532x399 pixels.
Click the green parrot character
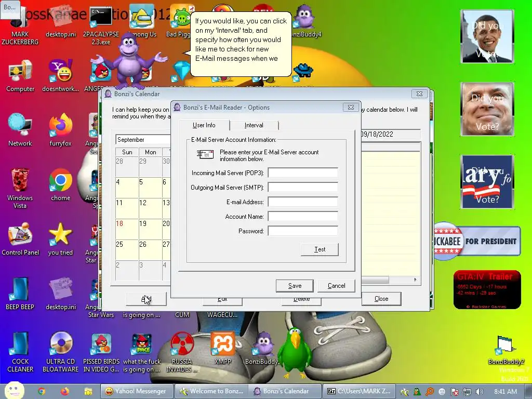click(x=294, y=353)
